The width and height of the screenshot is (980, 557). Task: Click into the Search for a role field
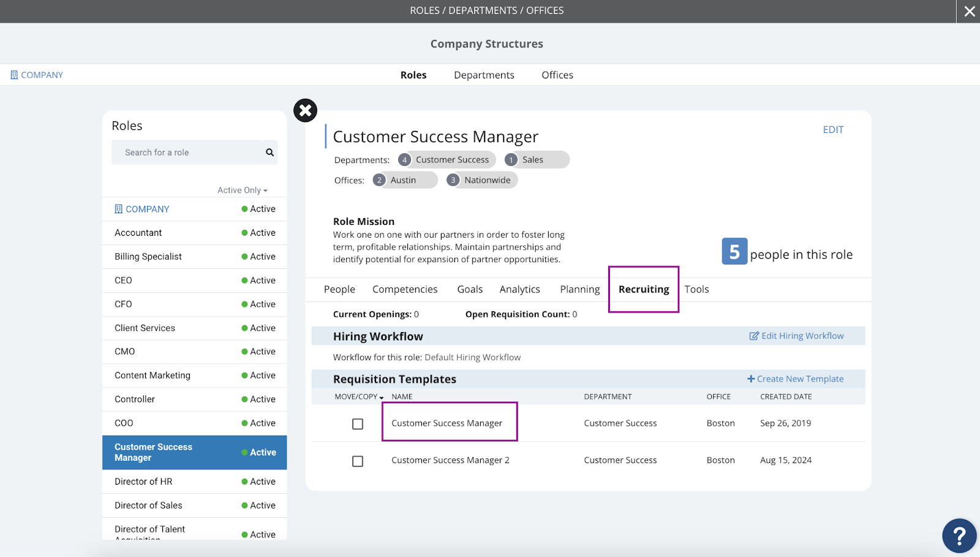(x=187, y=153)
